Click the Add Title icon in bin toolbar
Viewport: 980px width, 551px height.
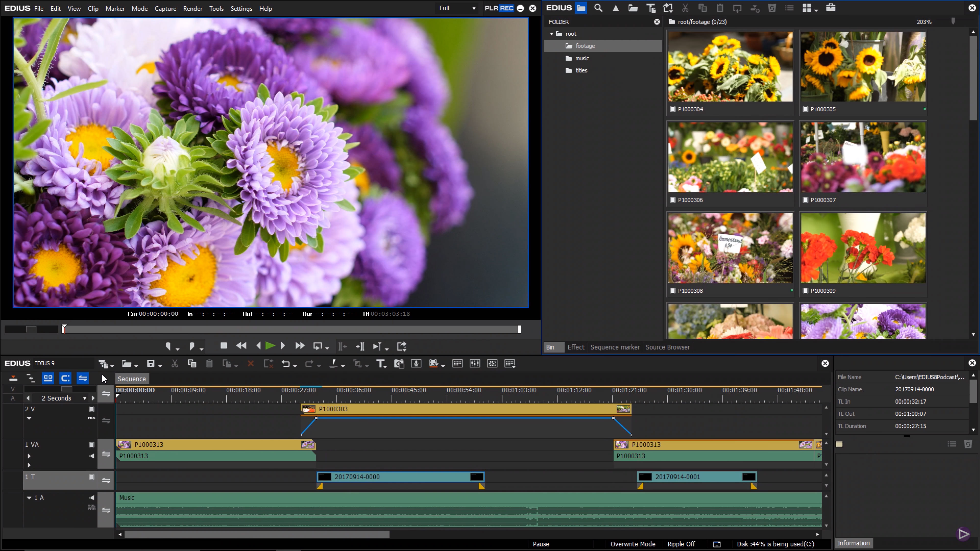[651, 8]
